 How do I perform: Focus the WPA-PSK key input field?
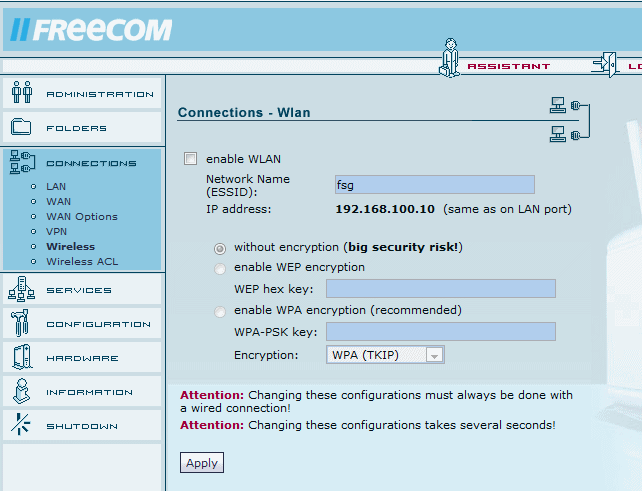pos(440,332)
